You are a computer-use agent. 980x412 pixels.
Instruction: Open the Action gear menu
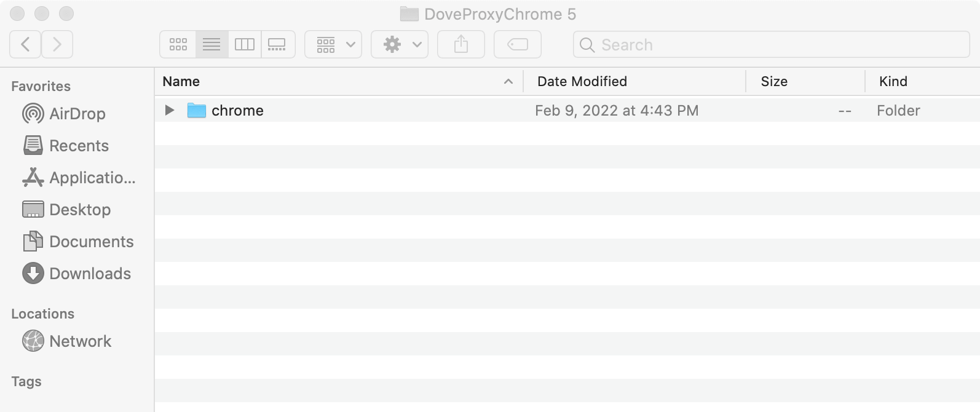pos(400,44)
